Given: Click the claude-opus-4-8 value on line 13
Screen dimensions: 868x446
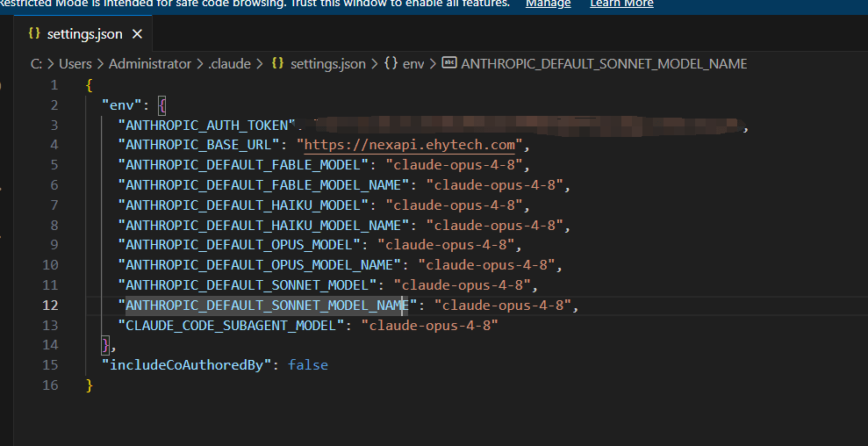Looking at the screenshot, I should (429, 325).
